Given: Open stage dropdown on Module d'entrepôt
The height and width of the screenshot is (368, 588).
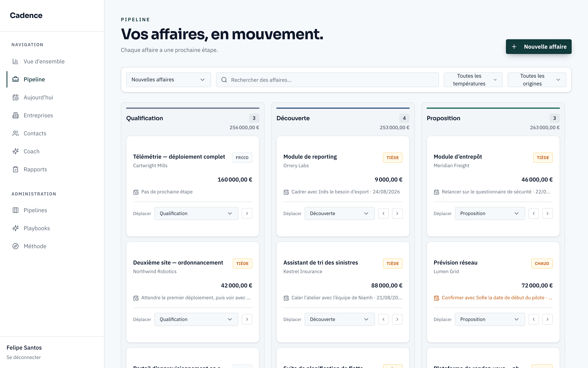Looking at the screenshot, I should (x=490, y=213).
